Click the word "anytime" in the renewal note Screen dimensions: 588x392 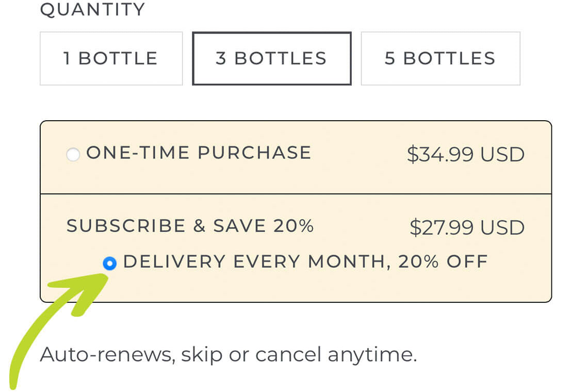[x=372, y=354]
